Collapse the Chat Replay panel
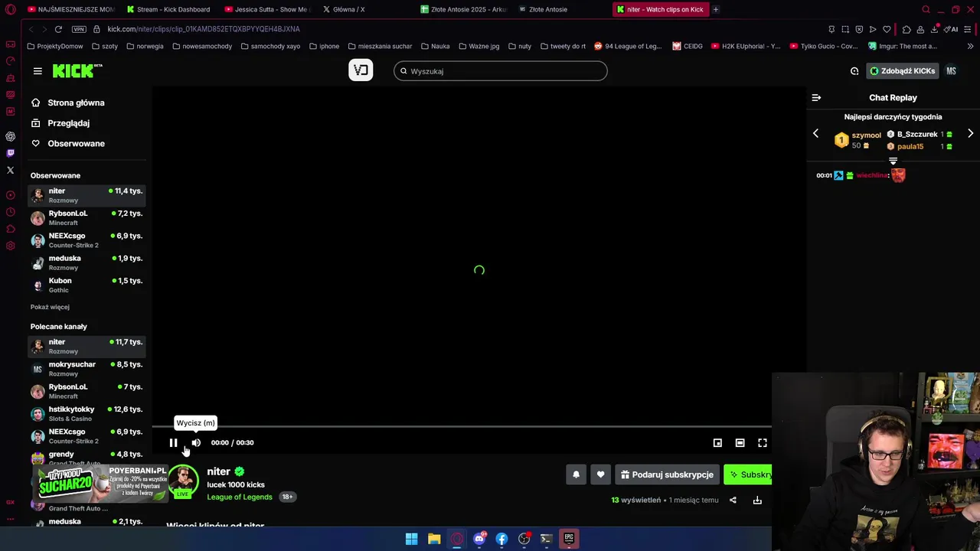The width and height of the screenshot is (980, 551). (x=816, y=97)
